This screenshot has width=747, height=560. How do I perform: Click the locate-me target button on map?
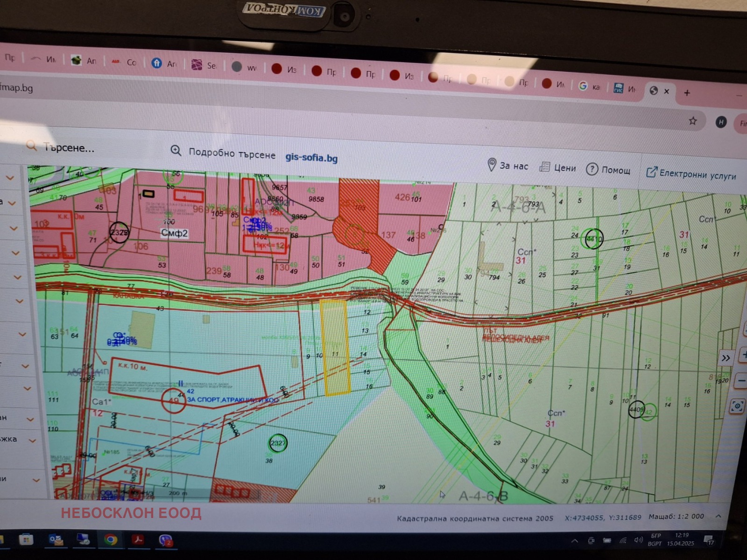737,406
